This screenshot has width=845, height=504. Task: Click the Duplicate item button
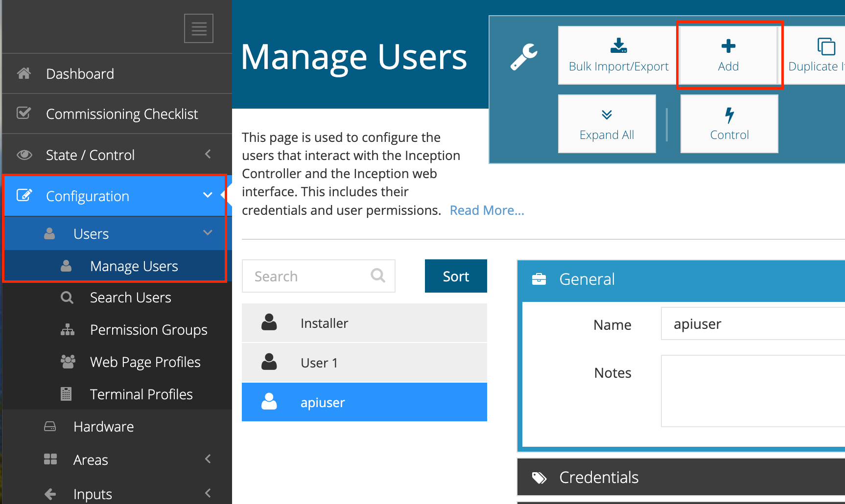click(815, 55)
